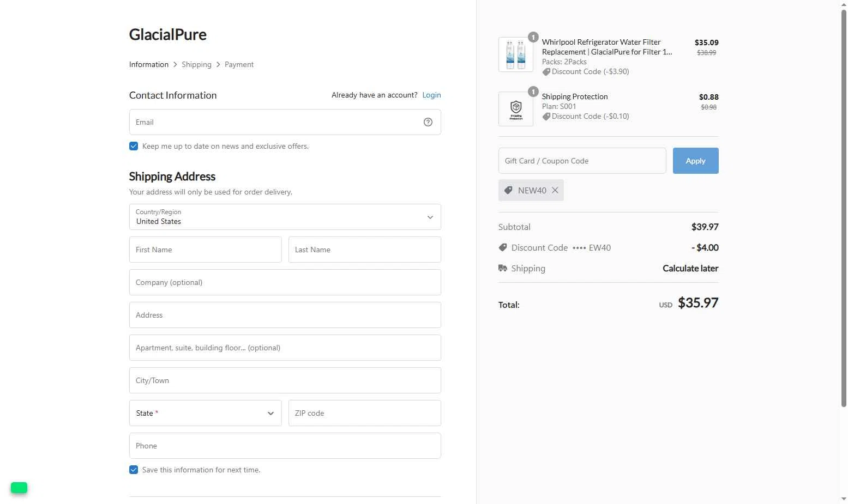Click the discount tag icon under Plan: S001

click(546, 117)
